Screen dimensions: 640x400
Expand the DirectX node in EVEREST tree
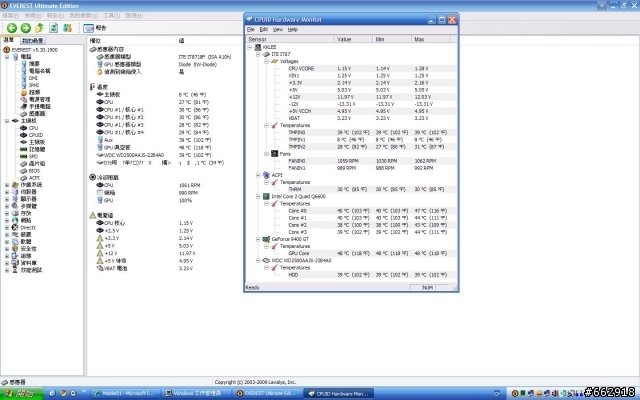pos(7,227)
